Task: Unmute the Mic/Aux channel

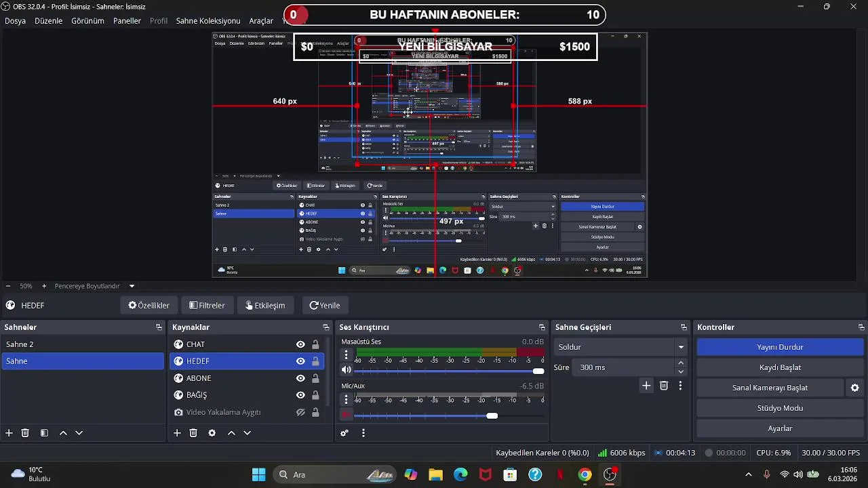Action: (x=347, y=415)
